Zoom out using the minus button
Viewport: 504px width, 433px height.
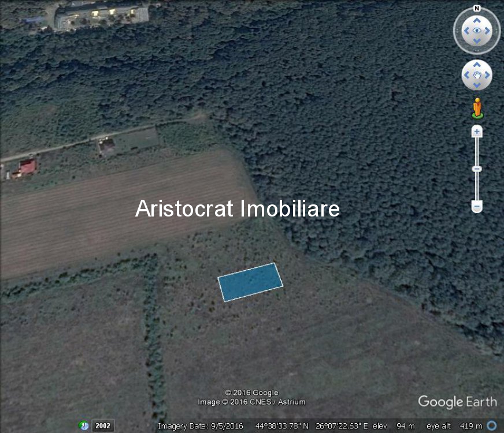(477, 206)
